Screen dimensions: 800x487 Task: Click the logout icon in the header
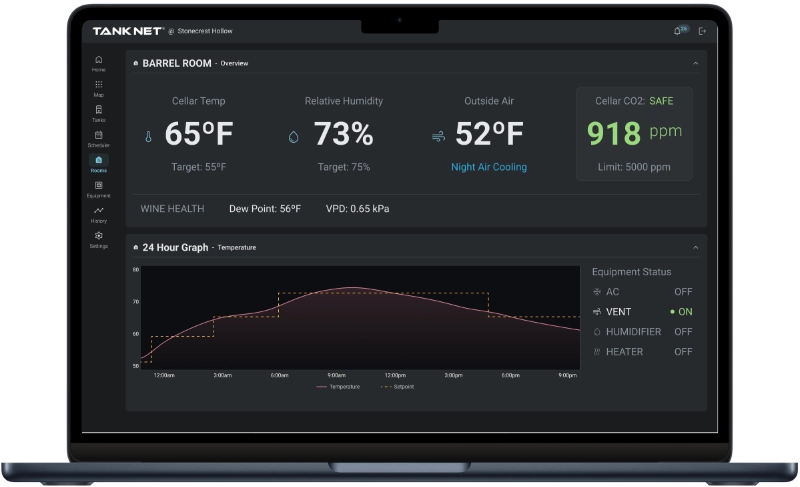702,31
